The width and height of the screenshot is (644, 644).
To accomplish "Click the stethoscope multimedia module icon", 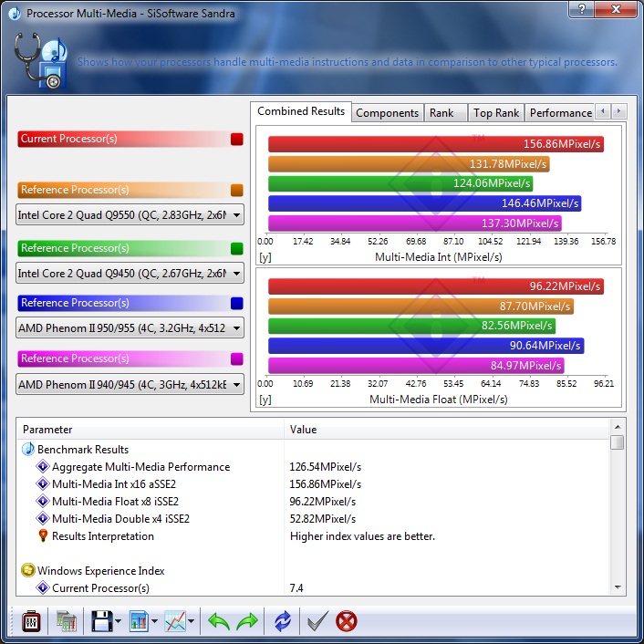I will point(40,61).
